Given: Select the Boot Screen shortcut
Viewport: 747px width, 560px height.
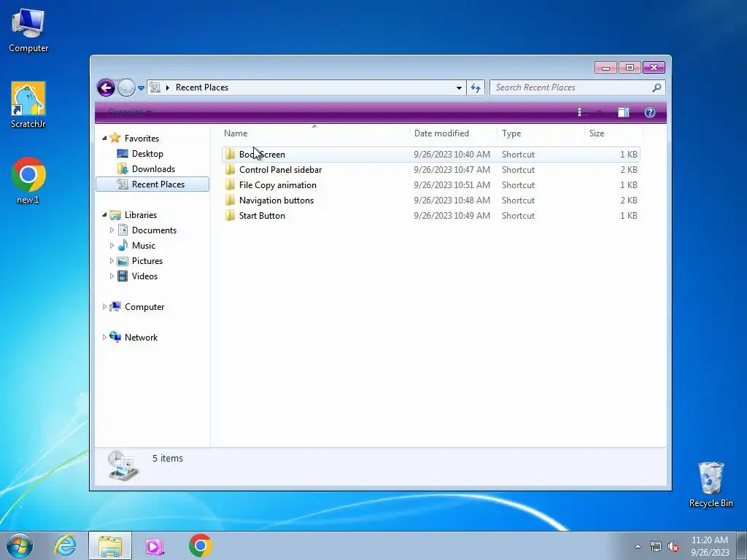Looking at the screenshot, I should pos(430,155).
